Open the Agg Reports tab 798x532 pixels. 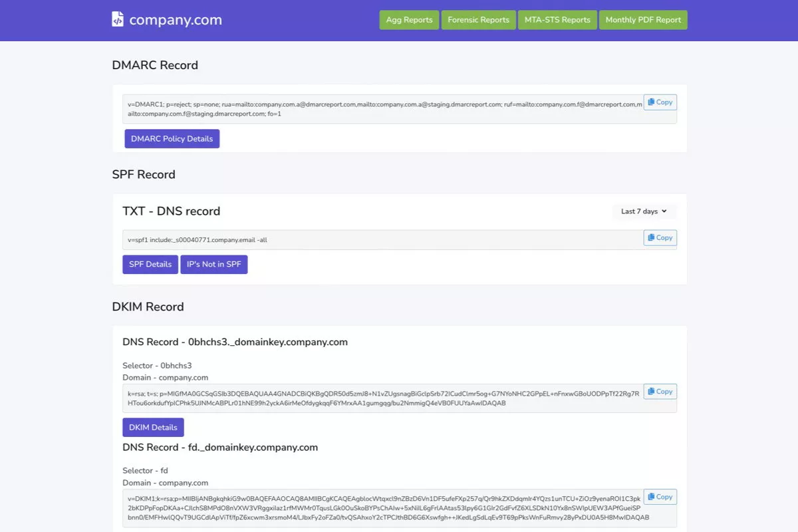(409, 20)
